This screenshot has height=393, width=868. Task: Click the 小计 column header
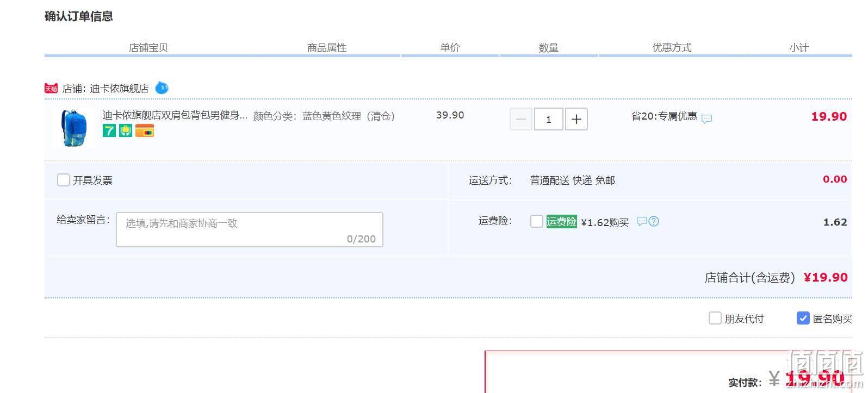[x=799, y=48]
